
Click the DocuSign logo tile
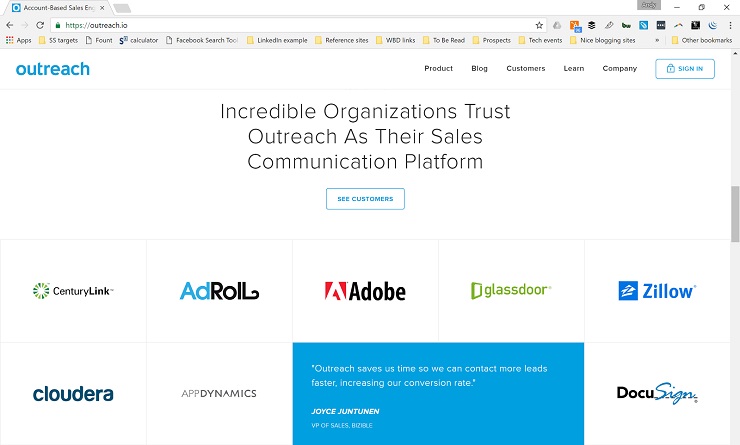[657, 394]
